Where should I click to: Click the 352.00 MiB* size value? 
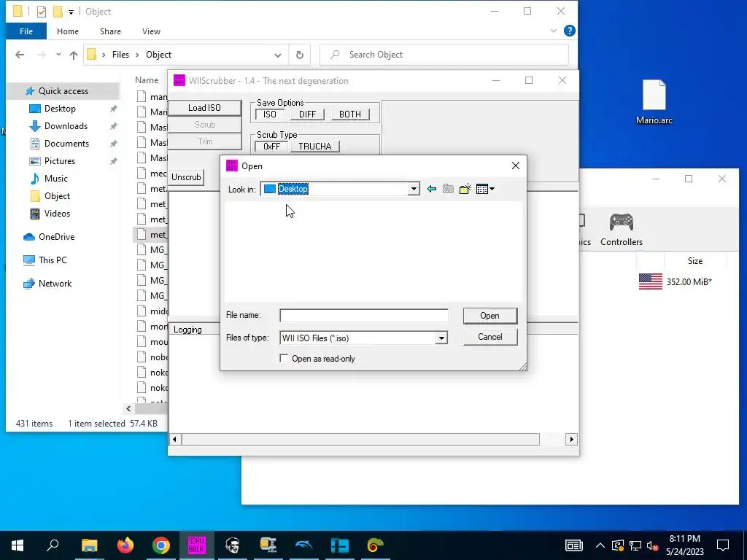(x=689, y=282)
